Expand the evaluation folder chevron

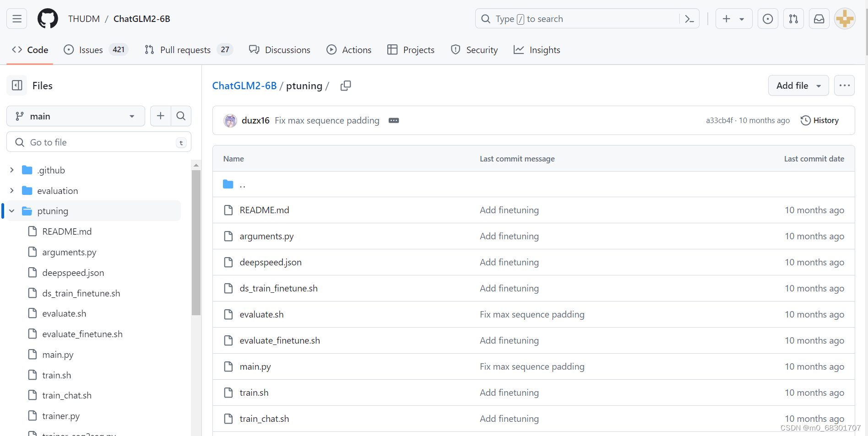tap(12, 191)
